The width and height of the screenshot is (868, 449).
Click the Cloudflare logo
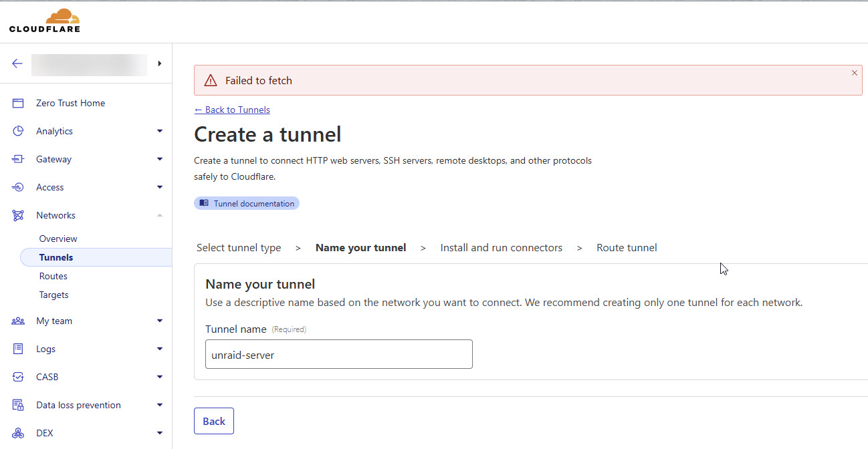click(45, 21)
